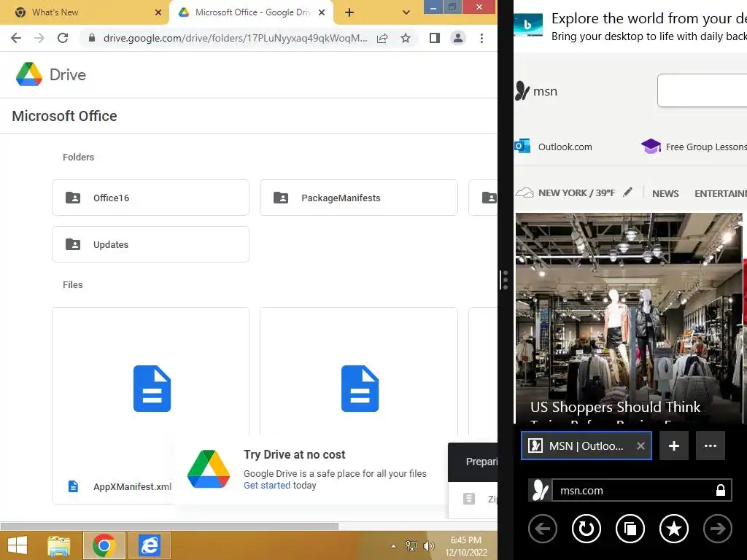The image size is (747, 560).
Task: Open the share page icon in address bar
Action: pyautogui.click(x=382, y=38)
